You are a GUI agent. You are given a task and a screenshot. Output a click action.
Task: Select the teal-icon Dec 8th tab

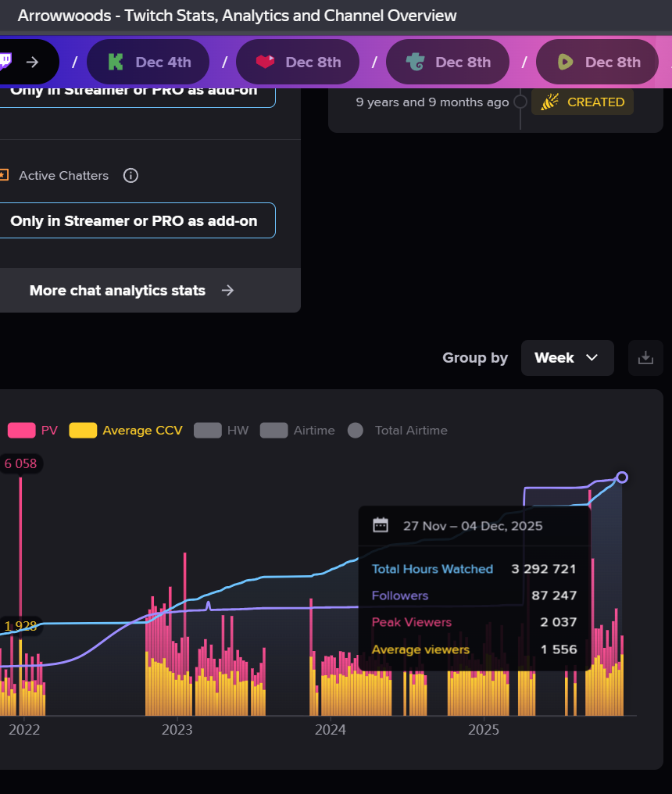point(448,62)
